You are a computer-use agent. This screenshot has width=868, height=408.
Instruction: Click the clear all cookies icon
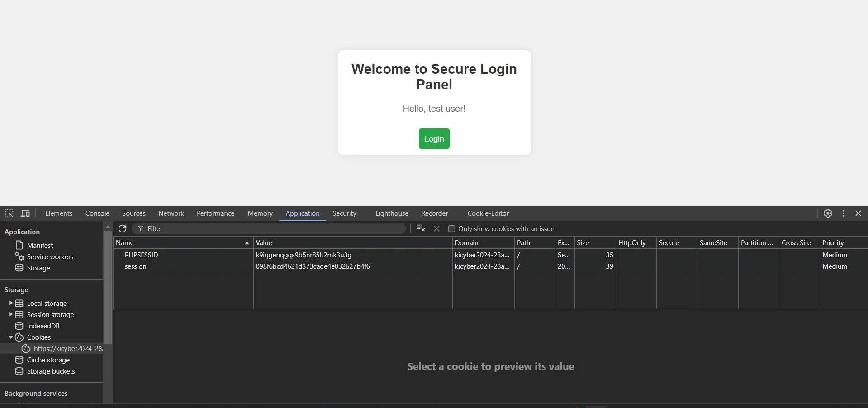coord(421,229)
